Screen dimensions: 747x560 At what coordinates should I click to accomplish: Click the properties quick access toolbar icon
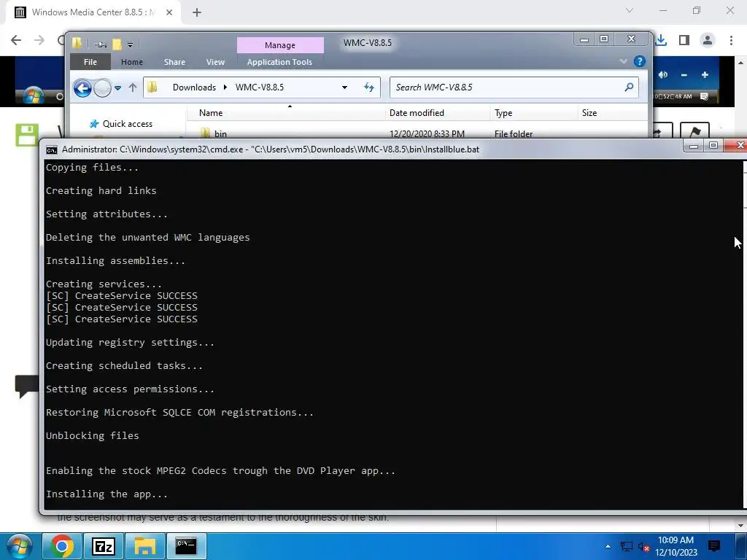100,44
